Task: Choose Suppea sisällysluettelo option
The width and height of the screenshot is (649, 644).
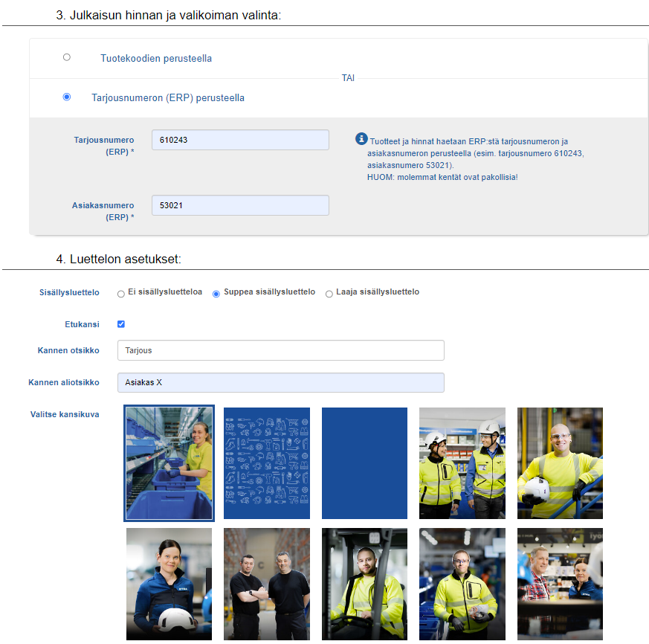Action: pyautogui.click(x=216, y=294)
